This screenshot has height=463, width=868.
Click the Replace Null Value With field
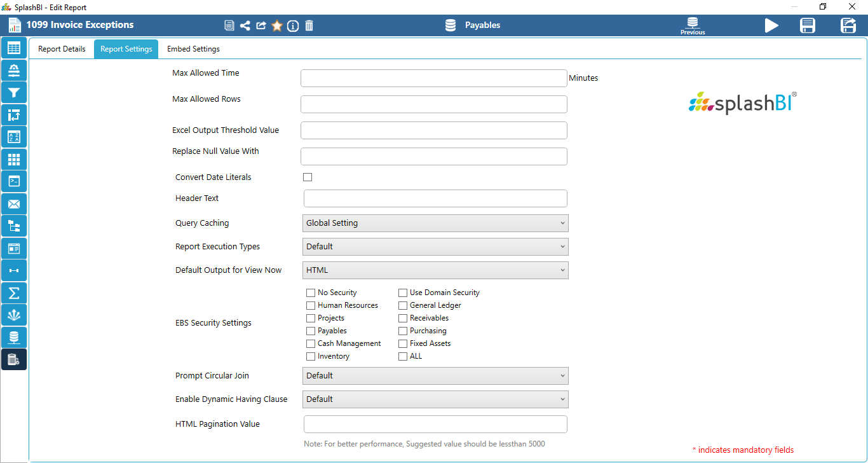tap(434, 156)
